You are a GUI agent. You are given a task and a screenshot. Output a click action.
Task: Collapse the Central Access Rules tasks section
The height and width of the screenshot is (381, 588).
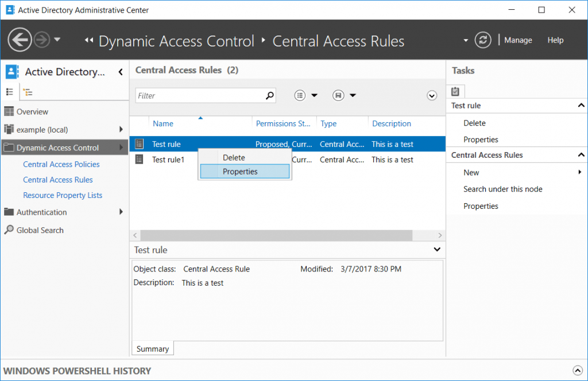coord(581,155)
